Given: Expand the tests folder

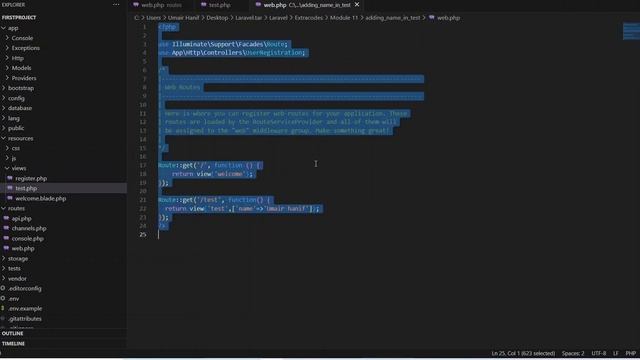Looking at the screenshot, I should point(14,269).
